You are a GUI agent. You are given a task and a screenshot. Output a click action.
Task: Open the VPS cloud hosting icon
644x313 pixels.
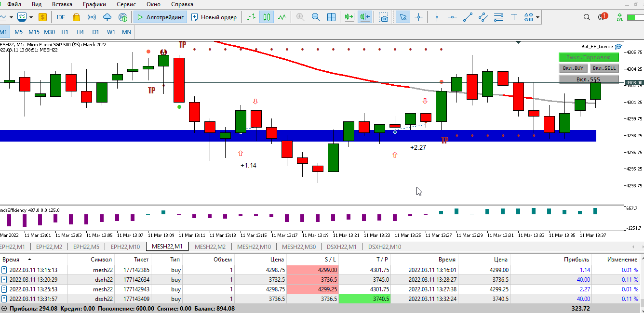tap(107, 17)
